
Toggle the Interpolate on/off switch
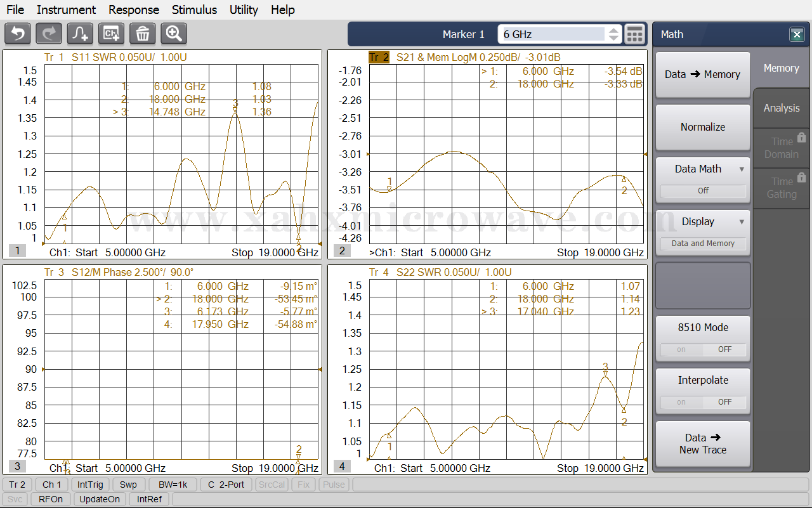(703, 402)
